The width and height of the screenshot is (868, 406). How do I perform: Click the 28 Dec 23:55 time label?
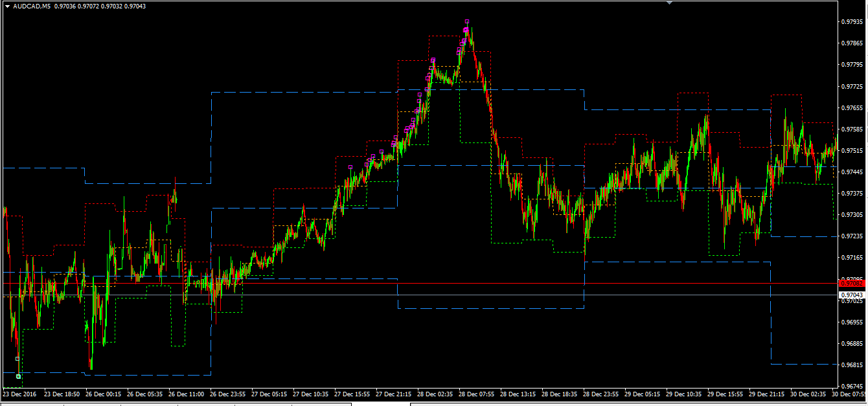pos(600,394)
